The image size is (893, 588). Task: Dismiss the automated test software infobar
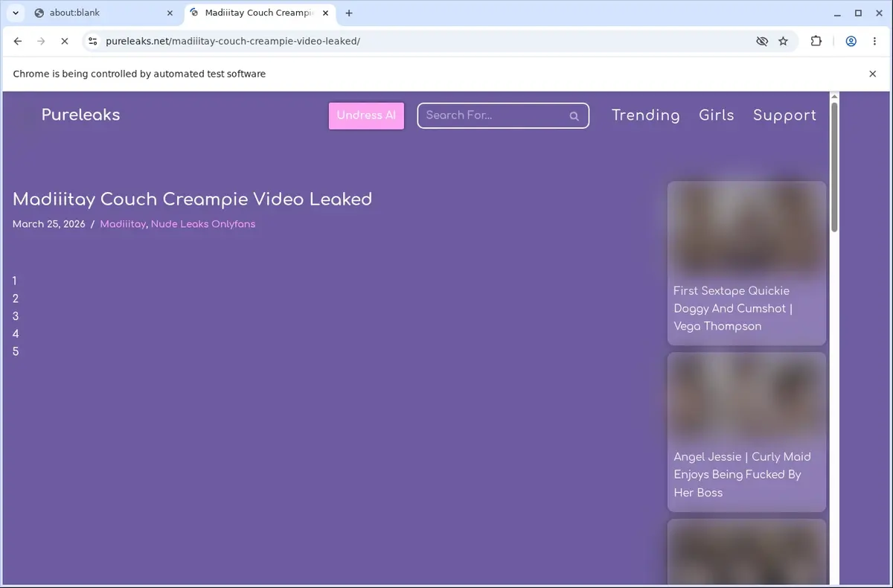(873, 74)
